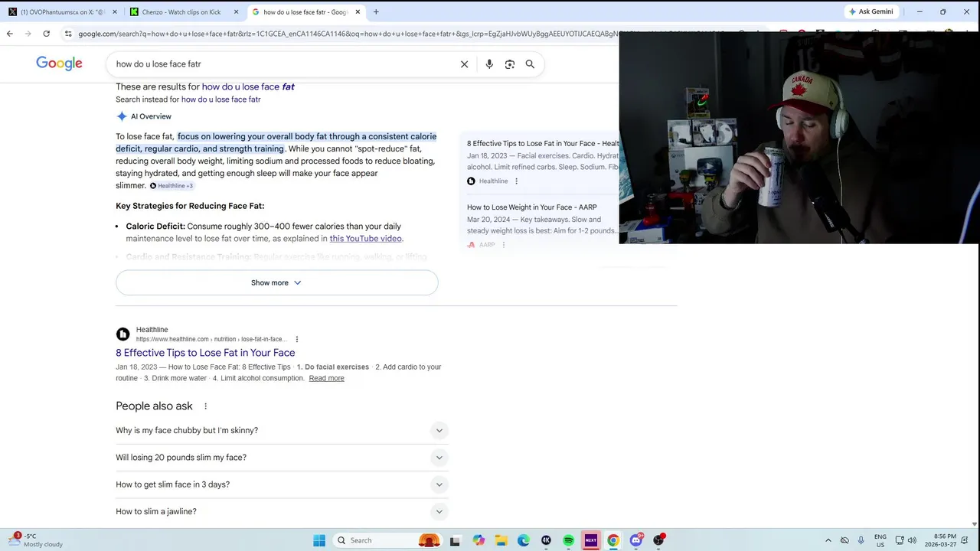980x551 pixels.
Task: Open a new browser tab
Action: 376,11
